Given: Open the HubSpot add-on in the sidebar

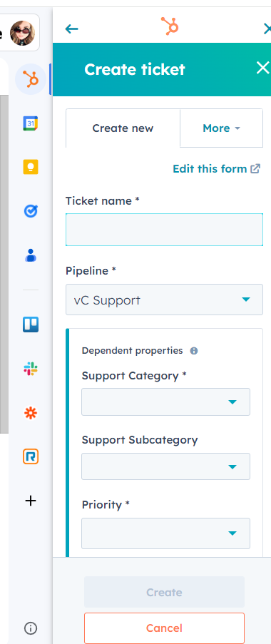Looking at the screenshot, I should pyautogui.click(x=31, y=79).
